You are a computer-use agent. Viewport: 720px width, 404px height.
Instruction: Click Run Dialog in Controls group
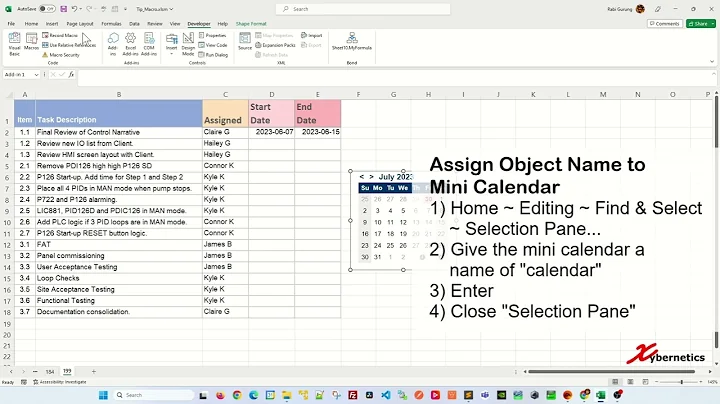[x=214, y=55]
